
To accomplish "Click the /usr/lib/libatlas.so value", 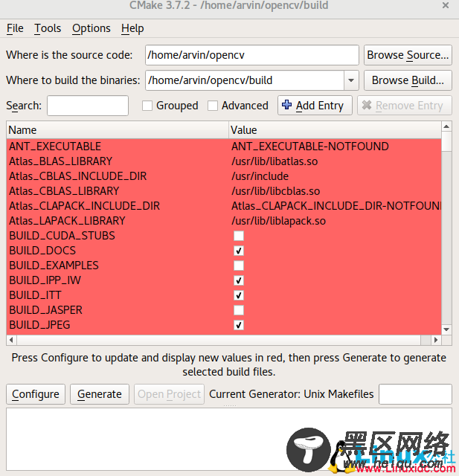I will (275, 161).
